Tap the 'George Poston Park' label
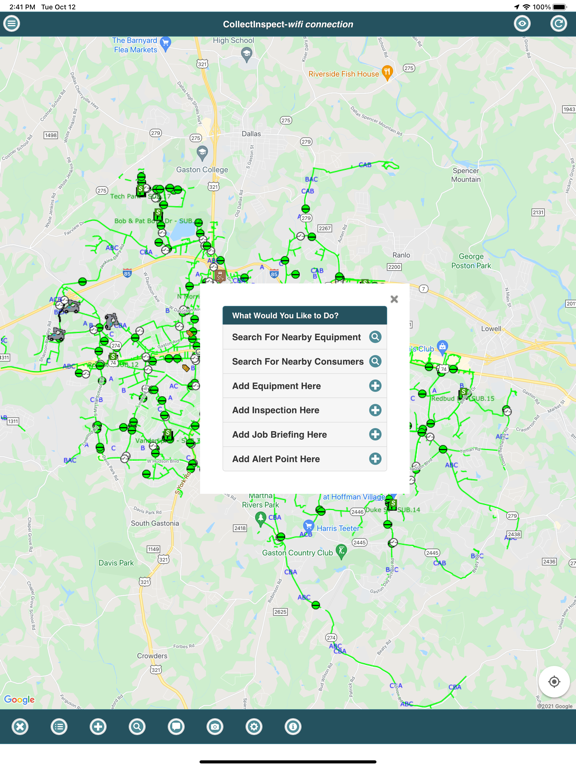 coord(471,261)
